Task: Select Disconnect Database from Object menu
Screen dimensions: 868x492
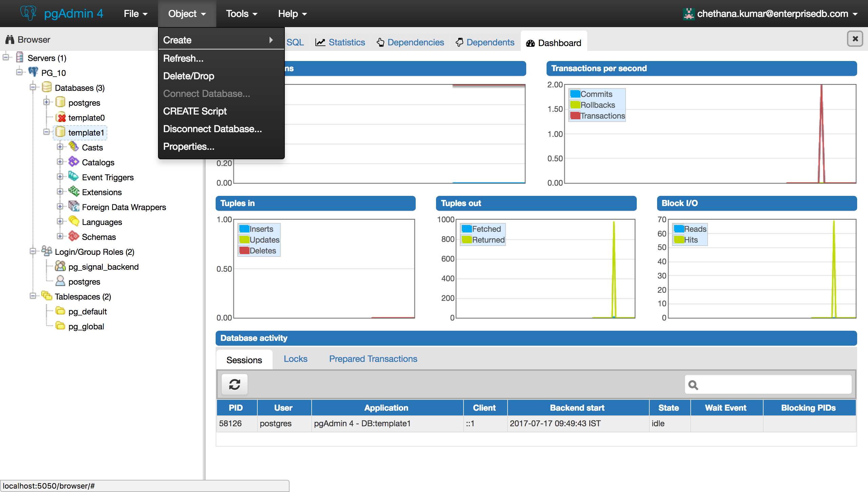Action: [212, 129]
